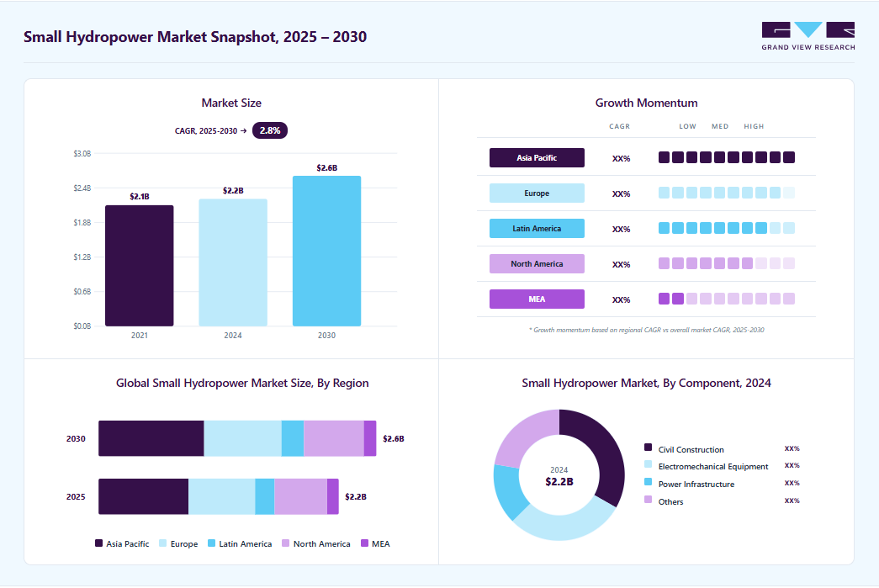This screenshot has width=879, height=588.
Task: Click the Electromechanical Equipment legend swatch
Action: tap(648, 464)
